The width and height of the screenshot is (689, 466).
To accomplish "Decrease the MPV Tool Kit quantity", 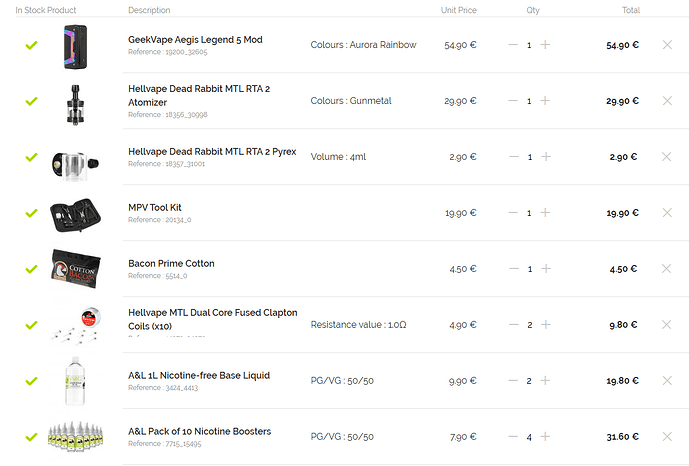I will pos(513,213).
